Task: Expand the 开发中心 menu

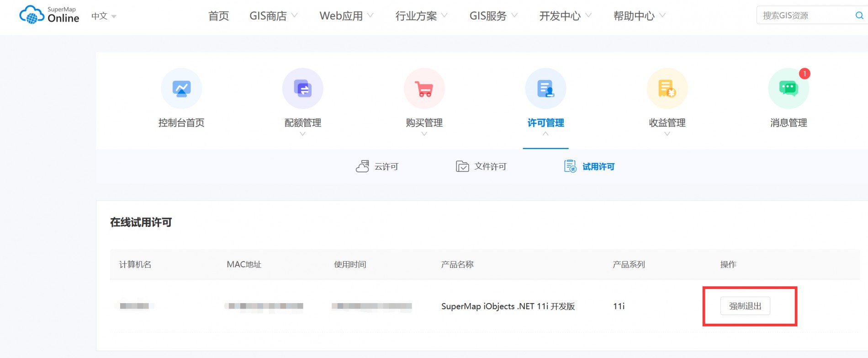Action: click(x=565, y=16)
